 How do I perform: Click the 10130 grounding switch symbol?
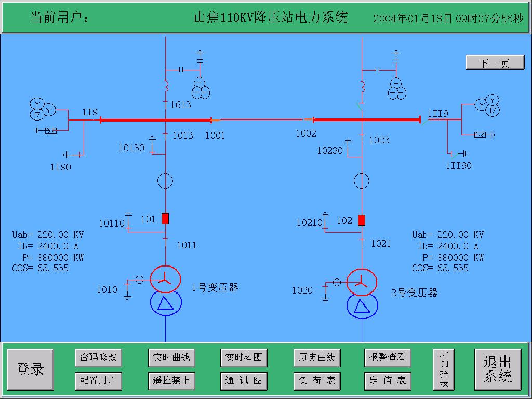point(152,145)
